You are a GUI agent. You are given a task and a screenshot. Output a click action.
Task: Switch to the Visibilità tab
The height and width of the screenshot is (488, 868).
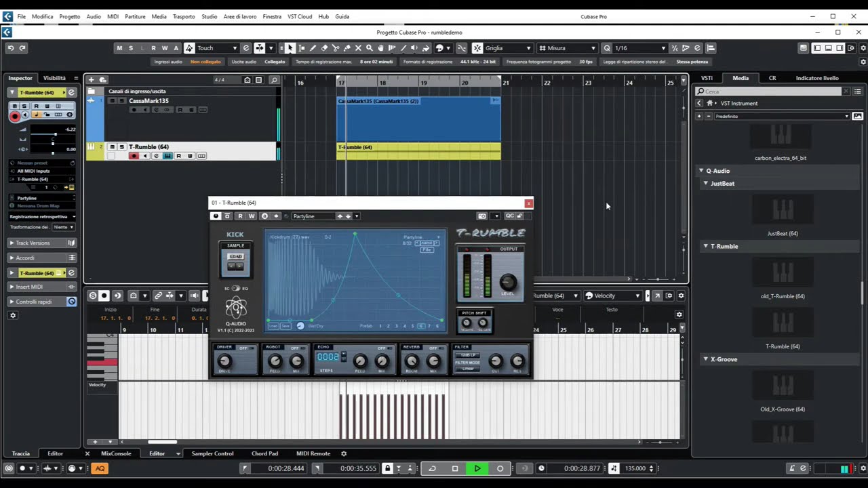[x=54, y=78]
